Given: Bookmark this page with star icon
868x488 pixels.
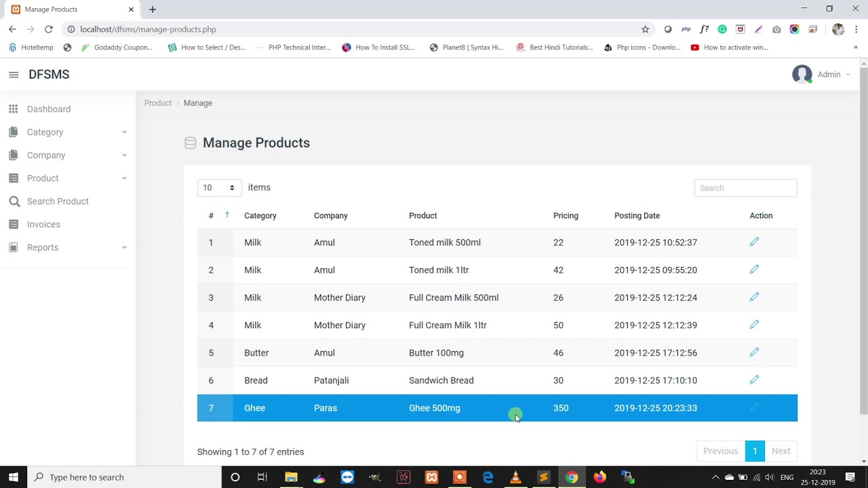Looking at the screenshot, I should 645,29.
